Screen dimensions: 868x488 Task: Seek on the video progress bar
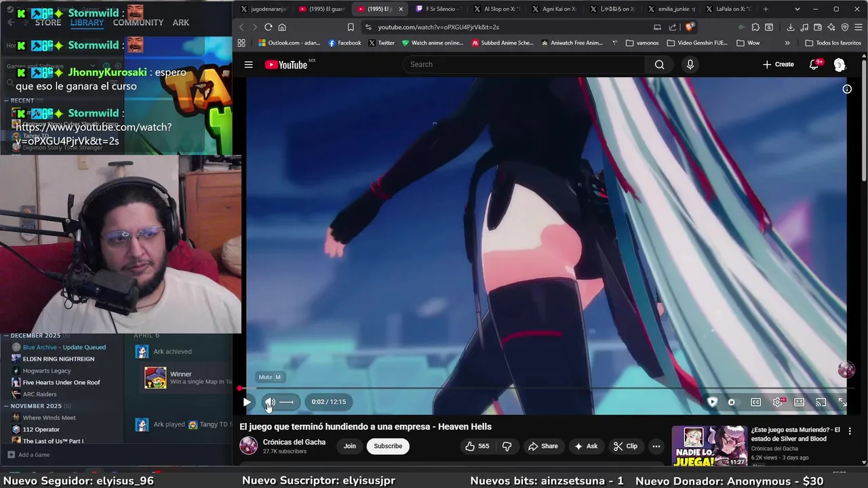click(x=542, y=388)
